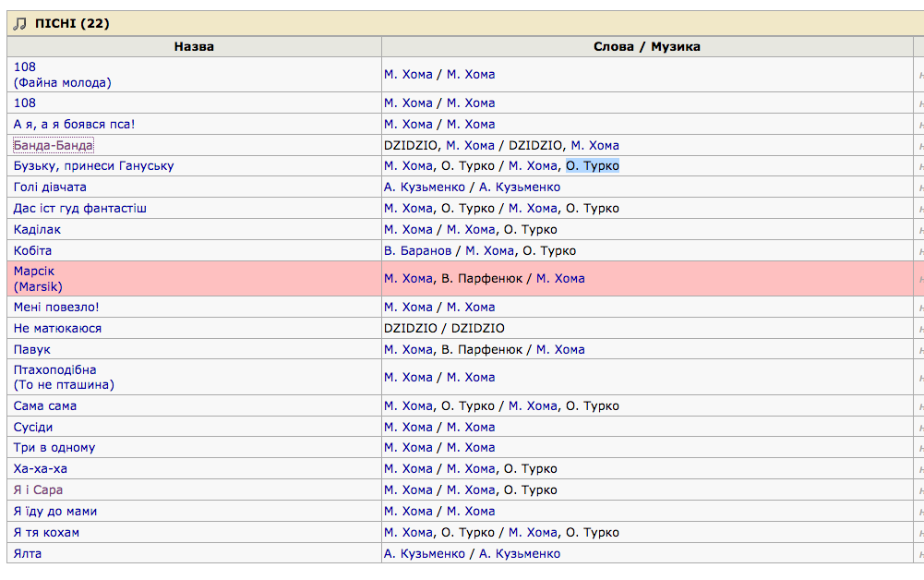Viewport: 924px width, 580px height.
Task: Open the song Я їду до мами
Action: pos(54,512)
